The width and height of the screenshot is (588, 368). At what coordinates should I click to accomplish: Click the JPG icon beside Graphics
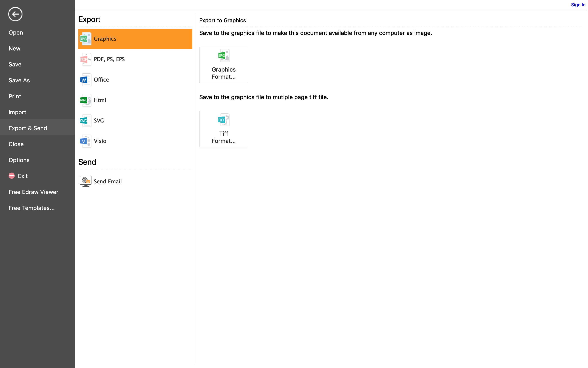[86, 39]
